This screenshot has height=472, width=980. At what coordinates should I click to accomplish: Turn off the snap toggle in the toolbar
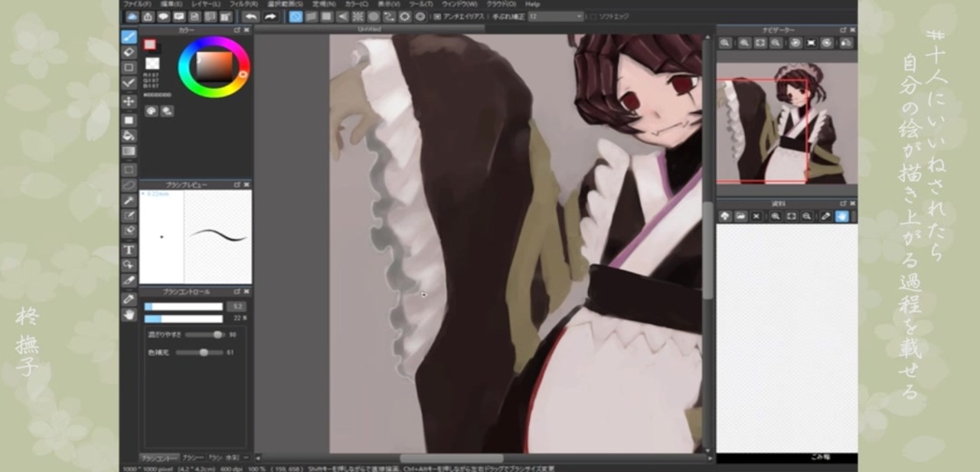click(x=296, y=16)
